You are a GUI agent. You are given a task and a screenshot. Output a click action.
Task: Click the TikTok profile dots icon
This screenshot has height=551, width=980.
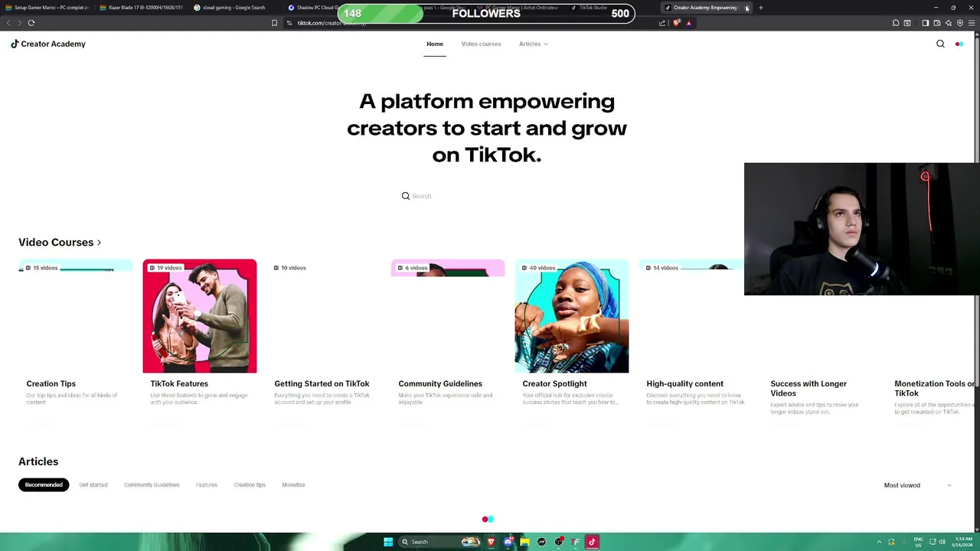click(x=959, y=44)
